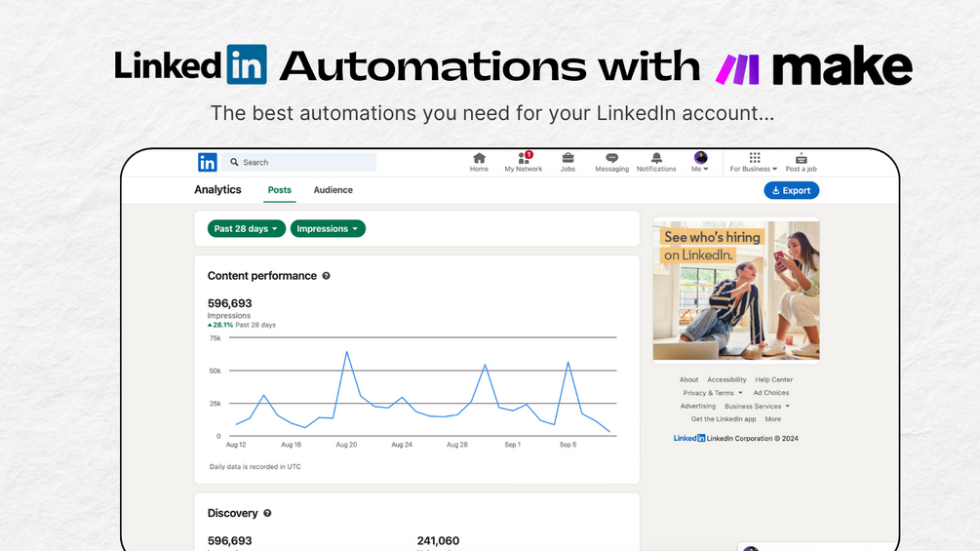980x551 pixels.
Task: Expand the For Business dropdown arrow
Action: point(775,170)
